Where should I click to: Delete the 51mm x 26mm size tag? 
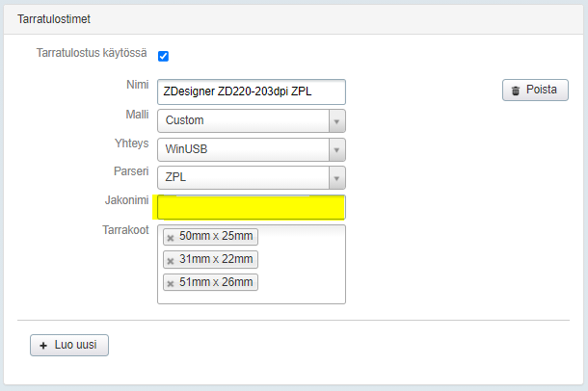(171, 283)
